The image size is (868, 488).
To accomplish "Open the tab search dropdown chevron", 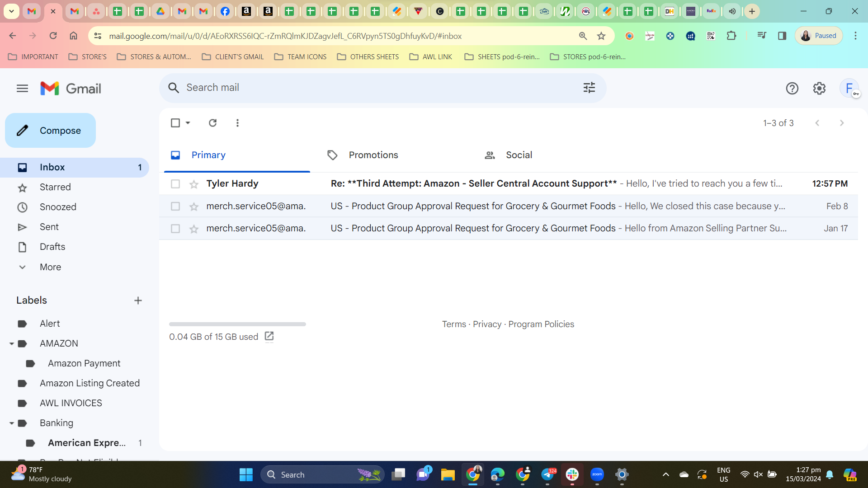I will coord(11,11).
